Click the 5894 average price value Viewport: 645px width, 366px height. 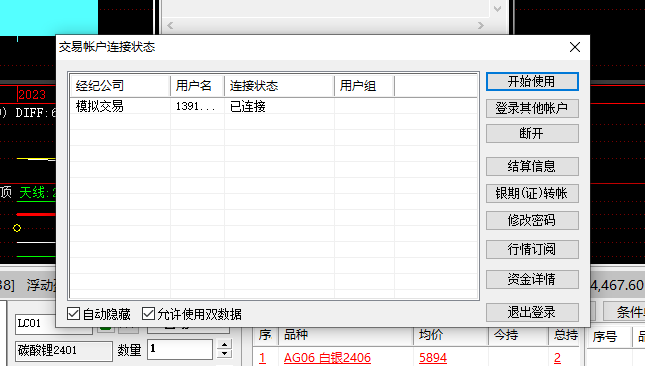coord(433,358)
